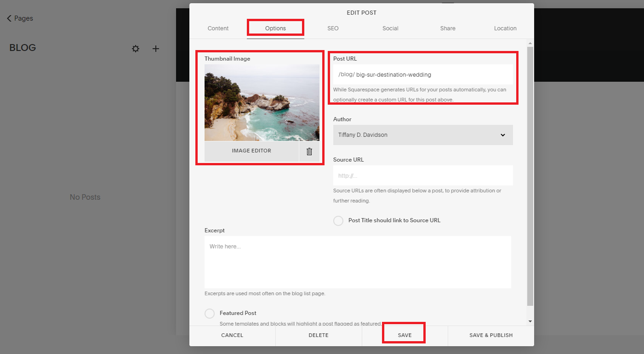The width and height of the screenshot is (644, 354).
Task: Open the SEO tab
Action: pos(332,28)
